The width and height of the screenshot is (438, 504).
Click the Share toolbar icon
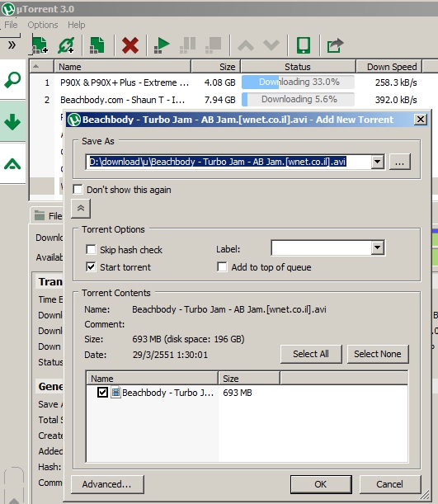pyautogui.click(x=335, y=45)
